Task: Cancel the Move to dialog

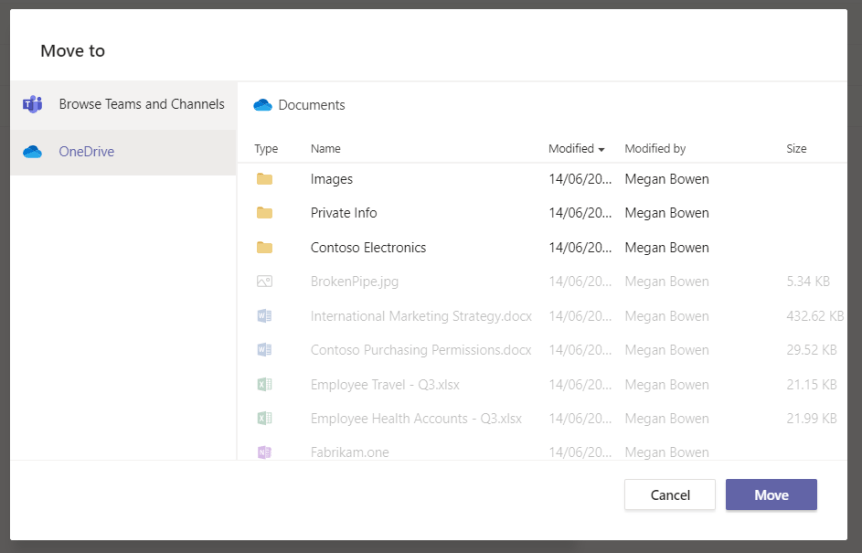Action: [670, 495]
